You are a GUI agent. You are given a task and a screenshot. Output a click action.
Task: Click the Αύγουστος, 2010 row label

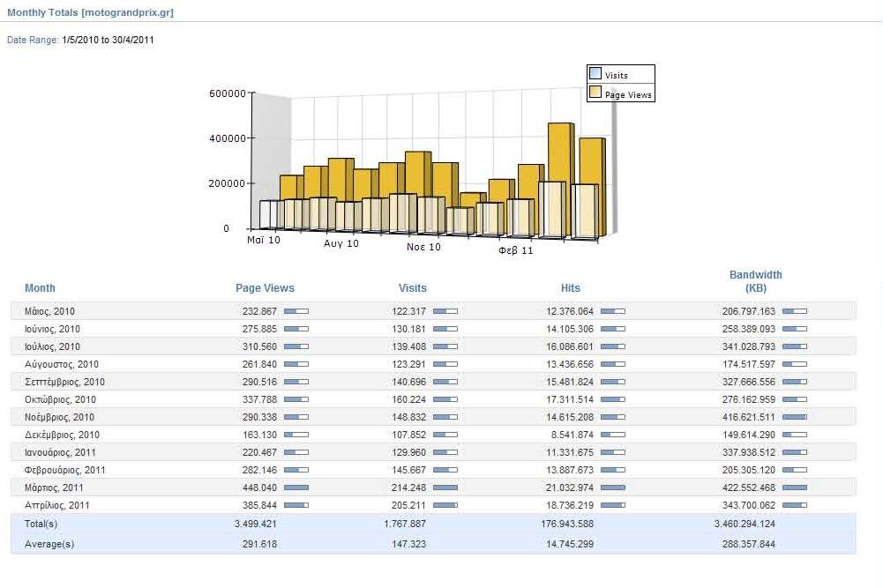click(x=62, y=364)
